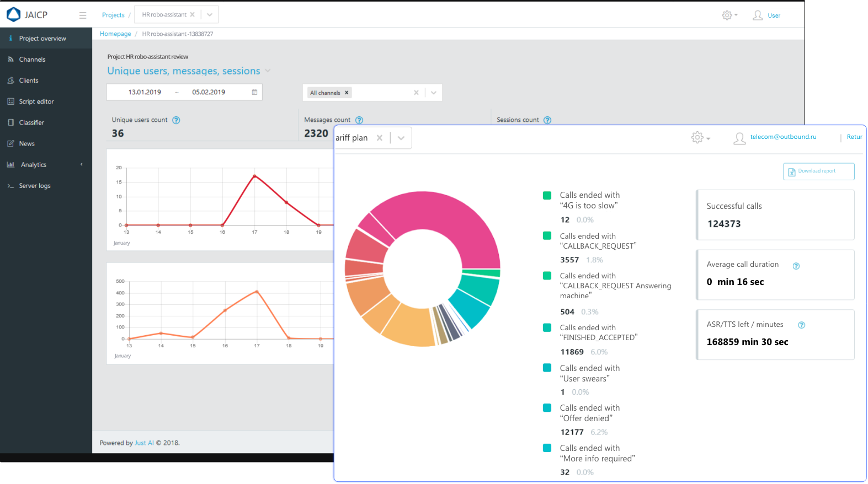Go to Classifier in sidebar

pyautogui.click(x=31, y=122)
